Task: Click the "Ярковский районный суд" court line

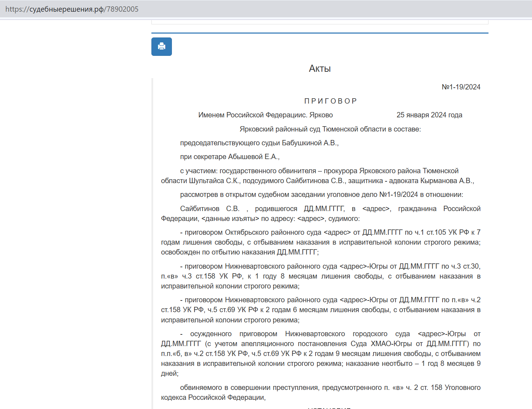Action: (330, 129)
